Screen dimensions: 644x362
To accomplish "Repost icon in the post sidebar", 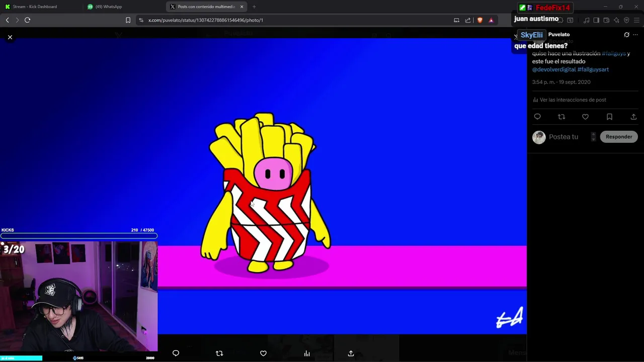I will (x=561, y=117).
